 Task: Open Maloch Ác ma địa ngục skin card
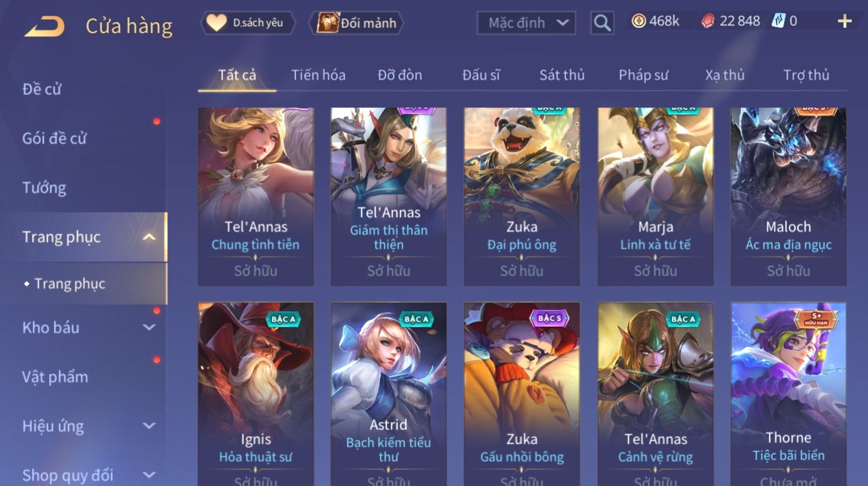pos(788,196)
